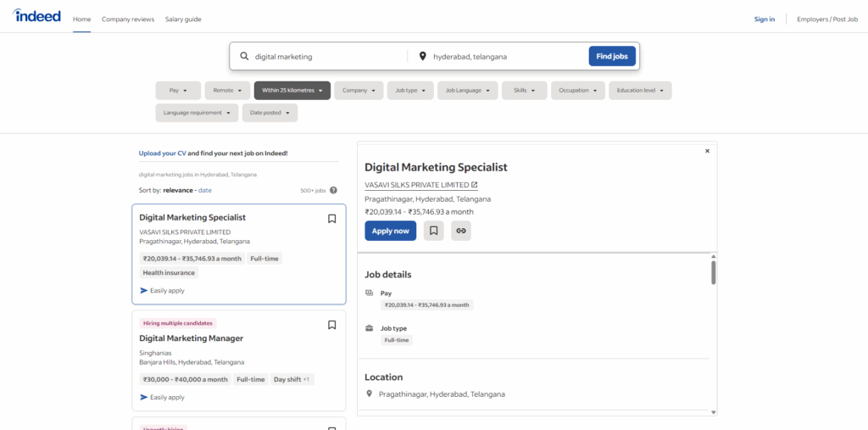Viewport: 868px width, 430px height.
Task: Click the location pin icon in search bar
Action: [x=422, y=56]
